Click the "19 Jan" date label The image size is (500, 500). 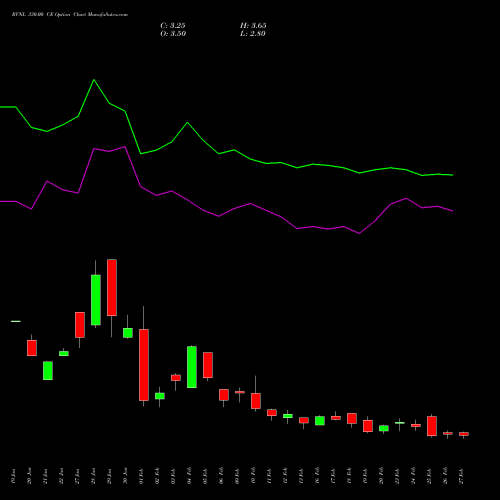point(13,476)
